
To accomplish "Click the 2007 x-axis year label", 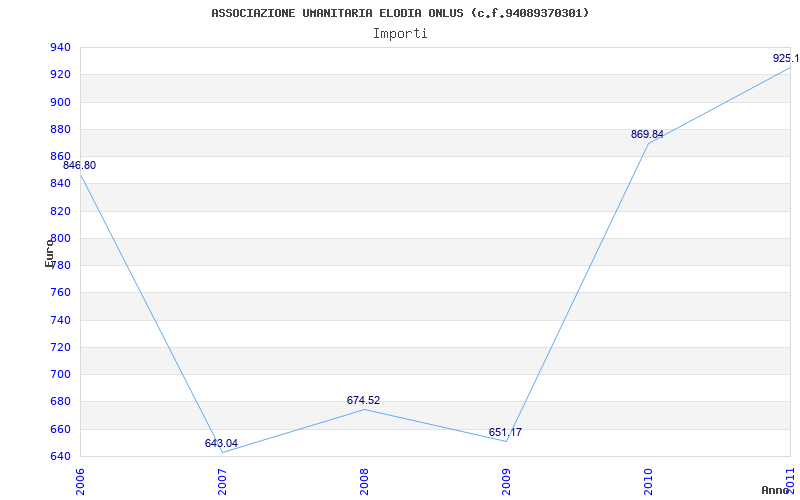I will click(222, 482).
